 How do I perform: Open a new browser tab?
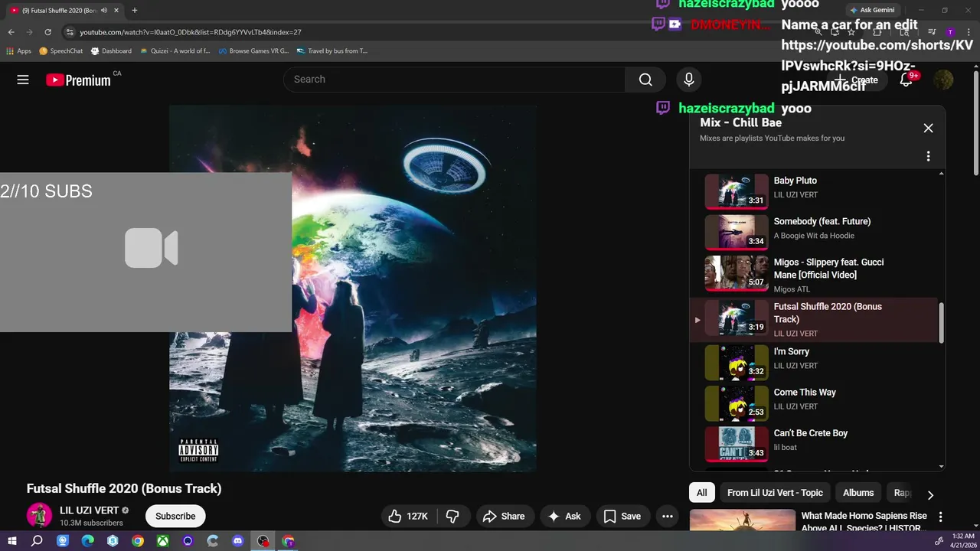point(135,10)
